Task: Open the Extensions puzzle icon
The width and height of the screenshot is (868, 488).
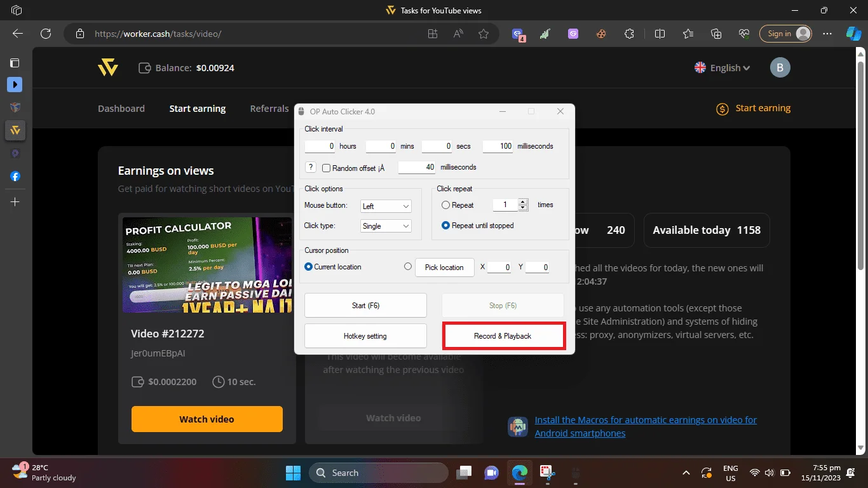Action: coord(629,34)
